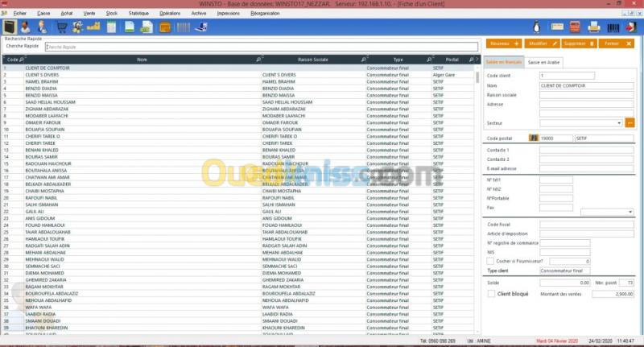Open the green notepad toolbar icon
Viewport: 644px width, 347px height.
[x=111, y=27]
